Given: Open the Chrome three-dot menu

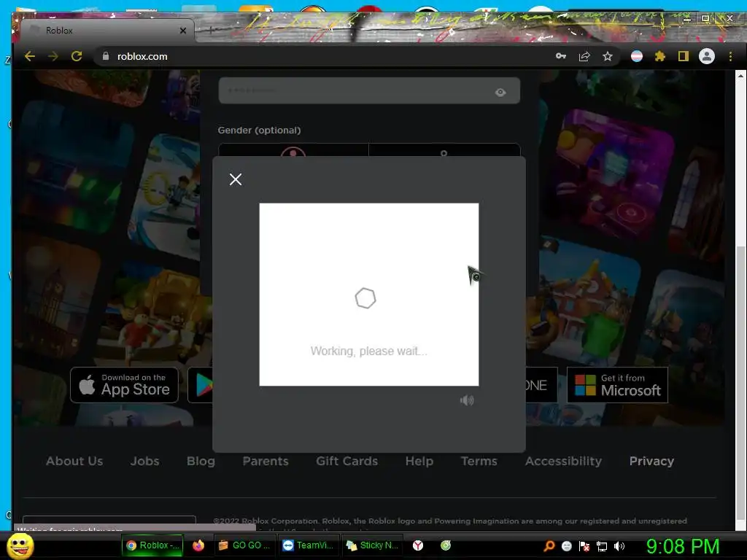Looking at the screenshot, I should (x=730, y=56).
